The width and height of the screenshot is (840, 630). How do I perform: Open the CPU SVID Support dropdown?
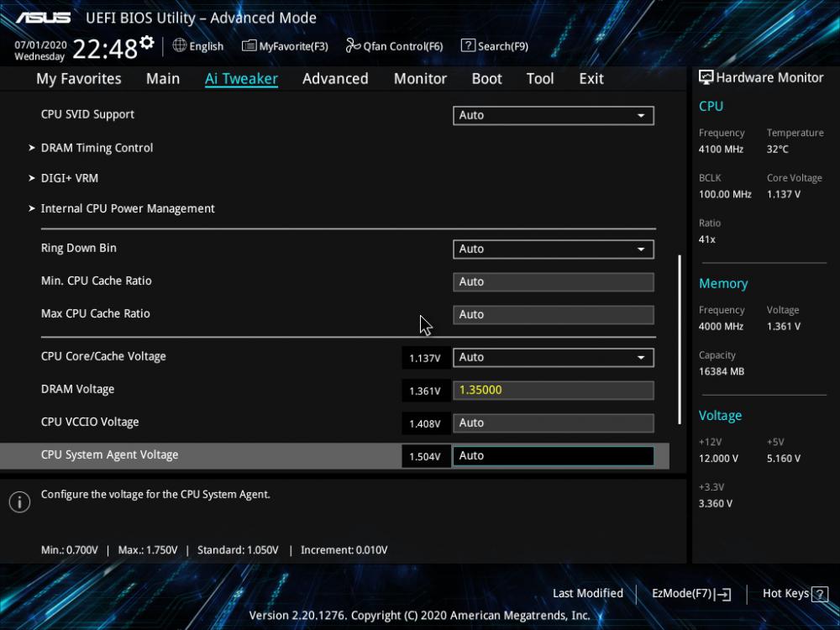[x=554, y=115]
